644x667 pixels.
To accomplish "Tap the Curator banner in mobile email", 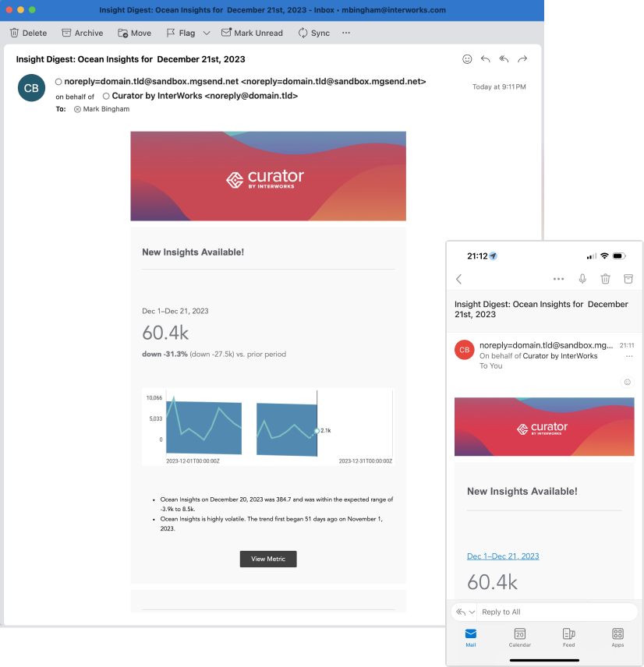I will pyautogui.click(x=544, y=427).
